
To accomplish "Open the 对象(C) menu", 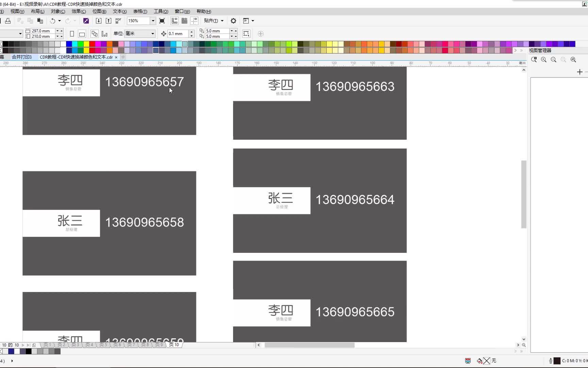I will click(58, 11).
